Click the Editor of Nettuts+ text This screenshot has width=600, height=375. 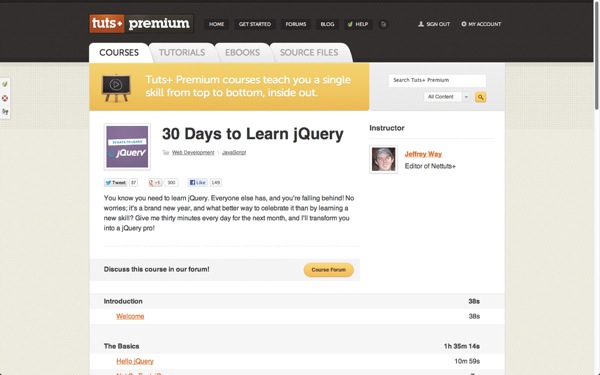[x=430, y=166]
